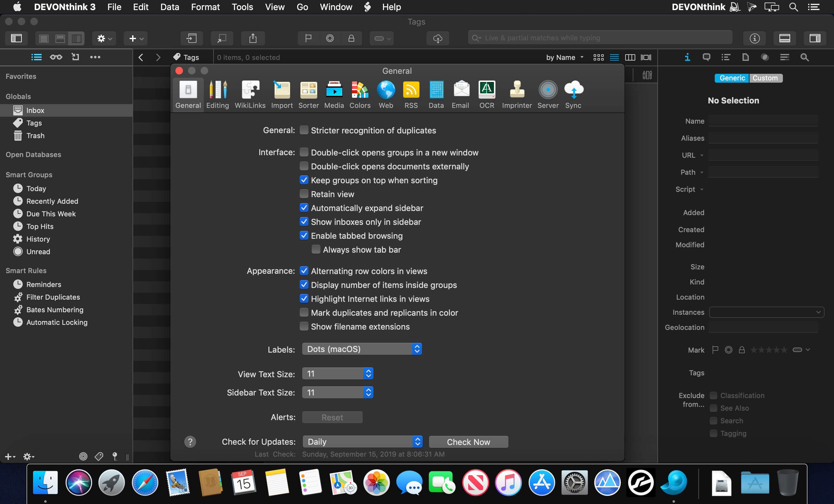Click the help question mark button
The height and width of the screenshot is (504, 834).
190,442
